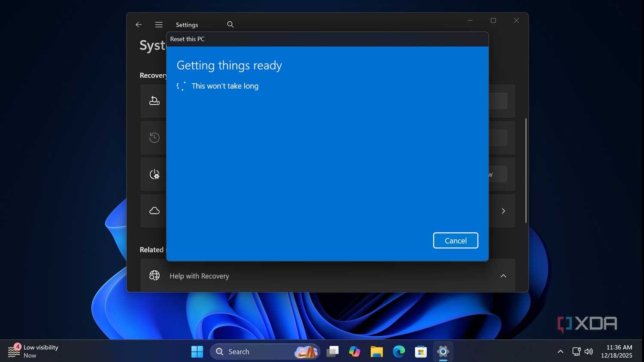Viewport: 644px width, 362px height.
Task: Click the This won't take long text
Action: tap(225, 86)
